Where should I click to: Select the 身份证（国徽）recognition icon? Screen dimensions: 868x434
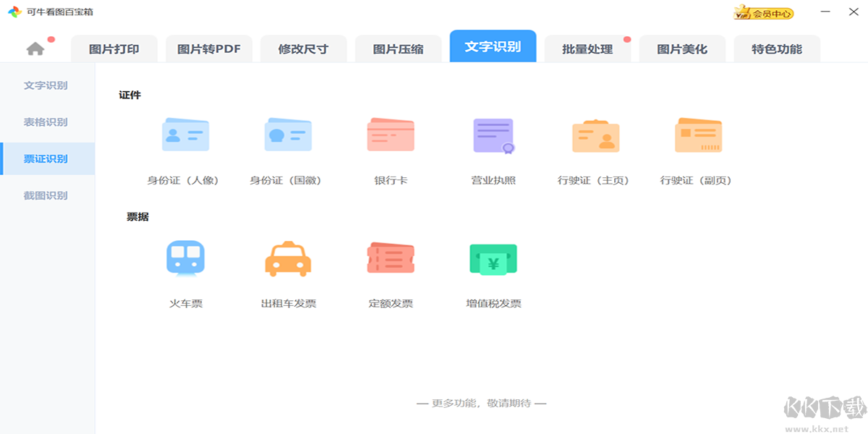pyautogui.click(x=289, y=135)
